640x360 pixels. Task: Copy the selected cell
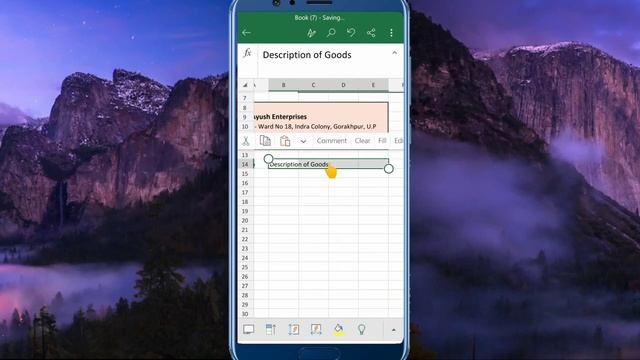[265, 141]
